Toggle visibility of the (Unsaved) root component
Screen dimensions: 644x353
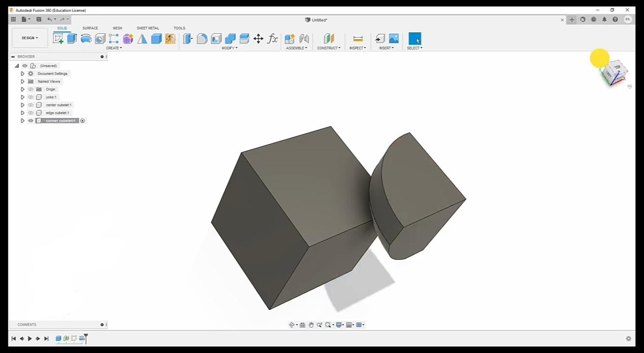pyautogui.click(x=25, y=66)
